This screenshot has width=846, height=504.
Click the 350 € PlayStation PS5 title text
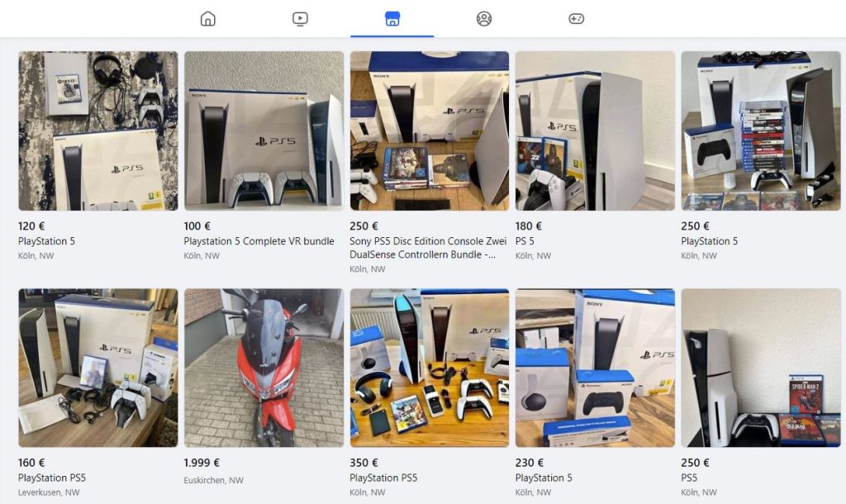point(383,478)
